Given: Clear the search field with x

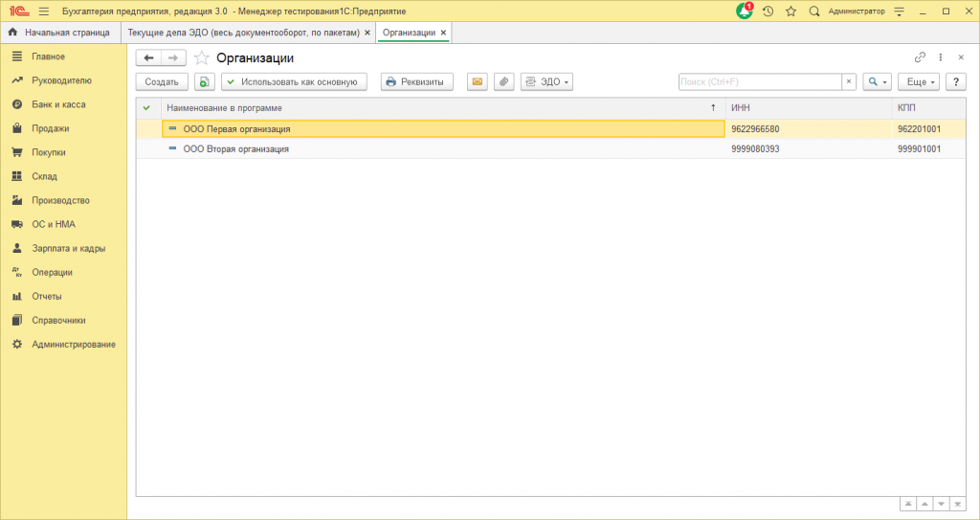Looking at the screenshot, I should [849, 82].
